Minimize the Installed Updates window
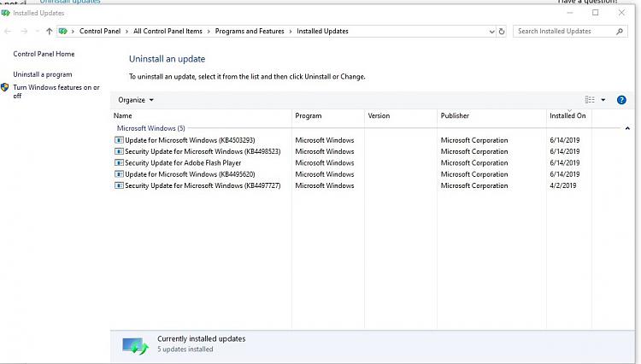The width and height of the screenshot is (641, 364). pos(570,13)
